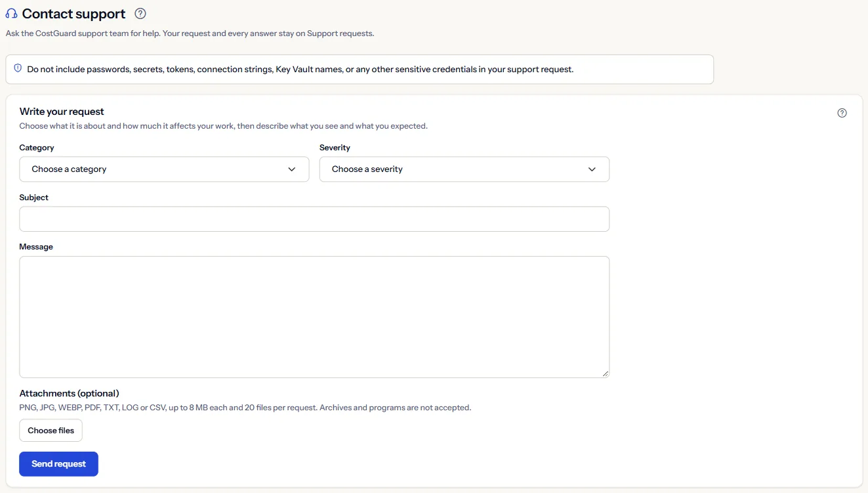Click the "Ask the CostGuard support team" description

(190, 33)
